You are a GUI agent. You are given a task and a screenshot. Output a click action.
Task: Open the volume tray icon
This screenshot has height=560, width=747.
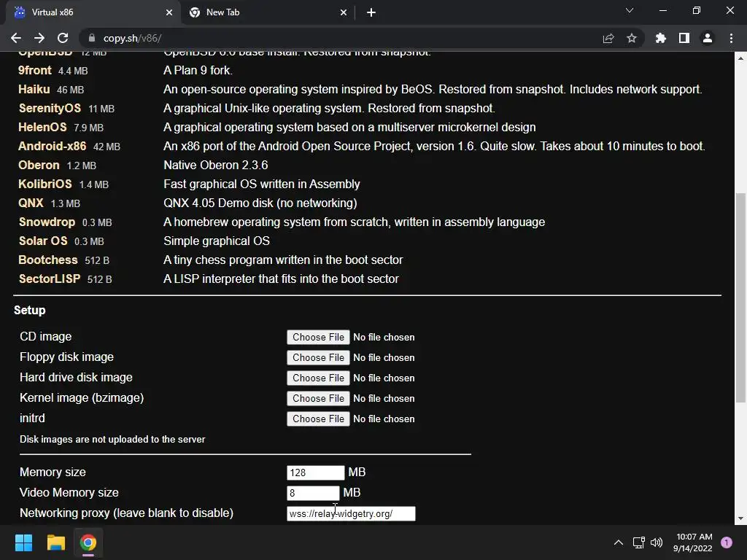tap(657, 542)
